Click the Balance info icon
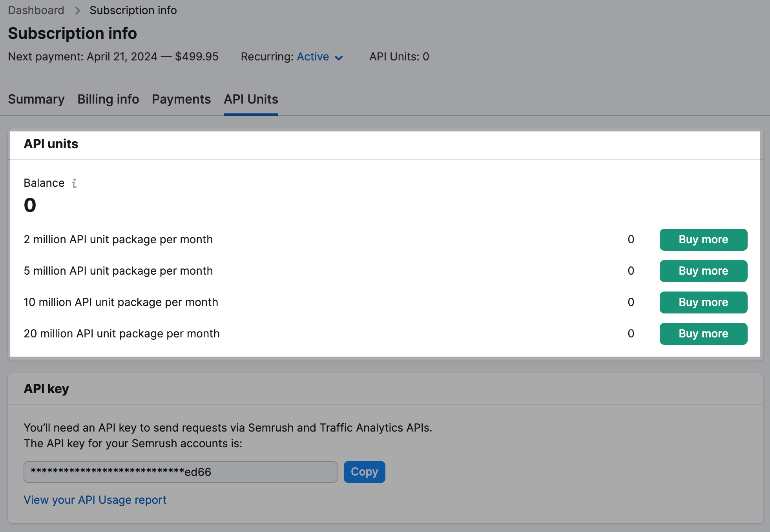Image resolution: width=770 pixels, height=532 pixels. click(74, 182)
